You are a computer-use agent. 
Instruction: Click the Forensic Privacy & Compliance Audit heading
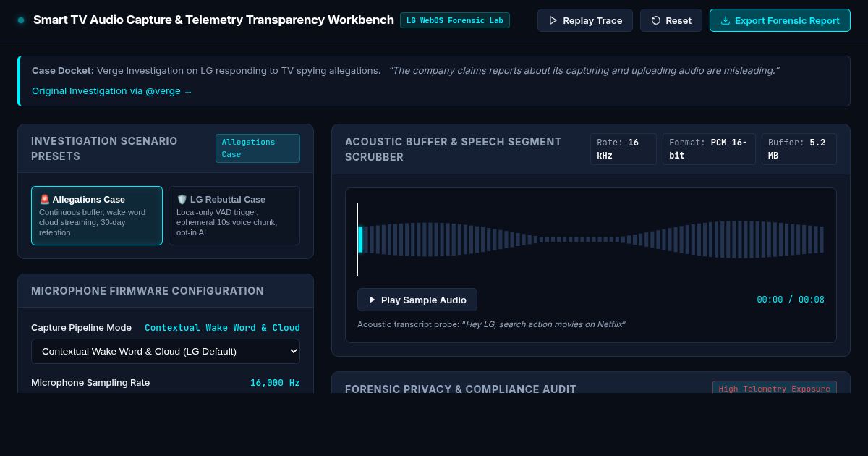[x=461, y=389]
